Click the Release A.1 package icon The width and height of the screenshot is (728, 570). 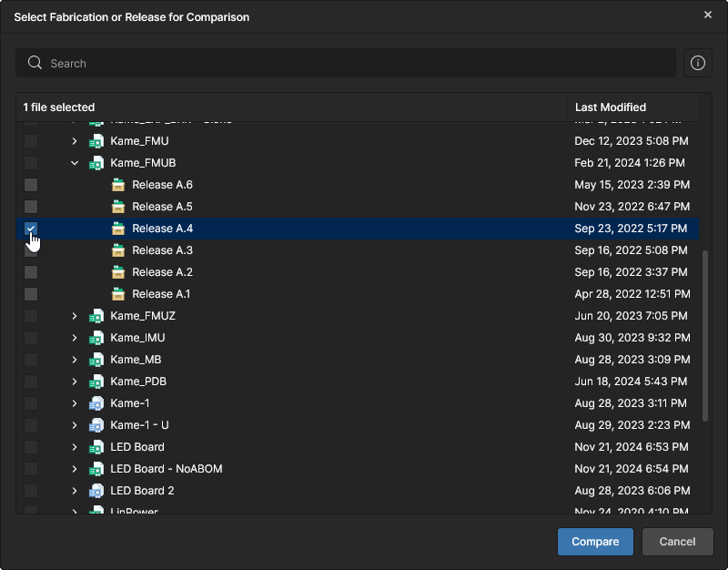click(x=118, y=294)
